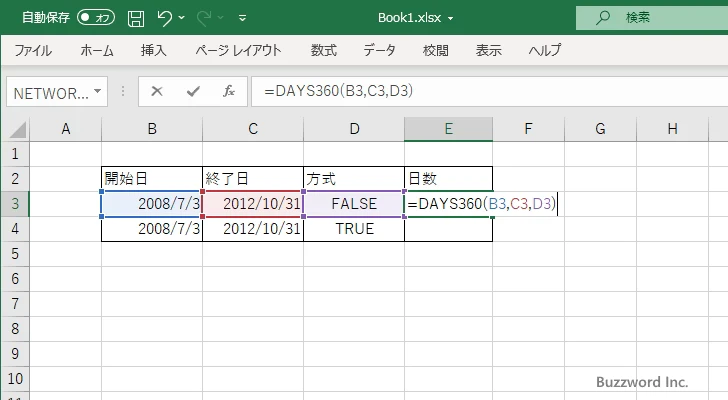
Task: Click the greyed Redo arrow icon
Action: tap(204, 18)
